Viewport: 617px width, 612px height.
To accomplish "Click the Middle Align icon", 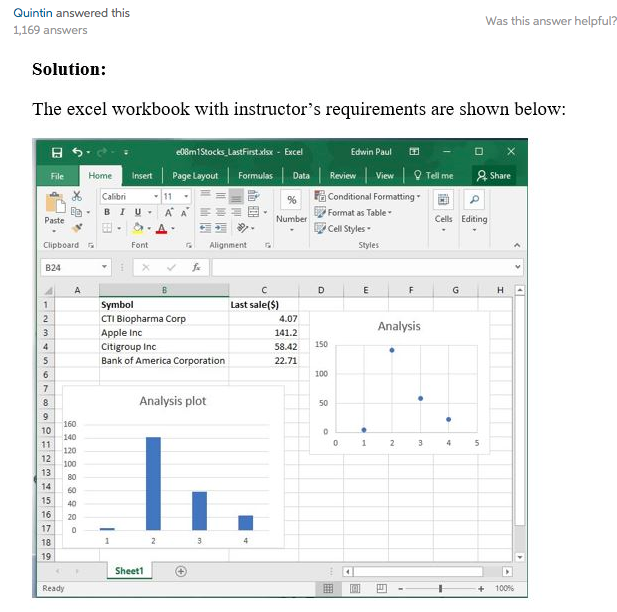I will (x=221, y=195).
